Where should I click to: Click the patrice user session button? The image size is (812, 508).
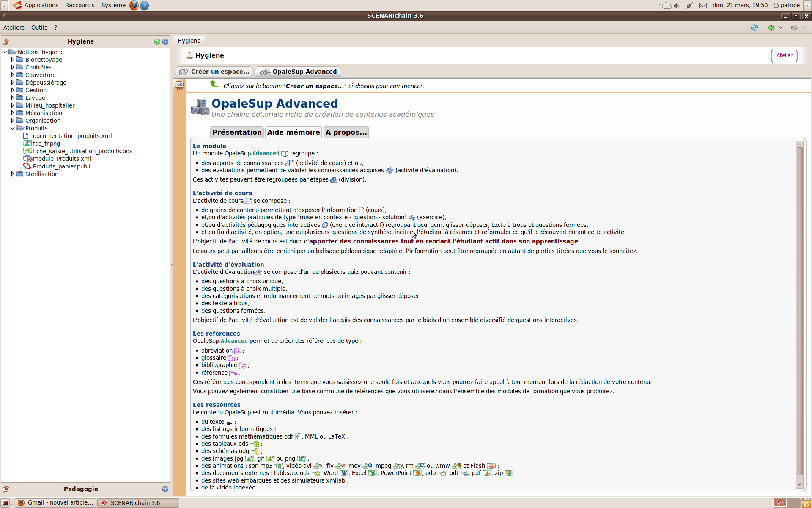point(786,5)
